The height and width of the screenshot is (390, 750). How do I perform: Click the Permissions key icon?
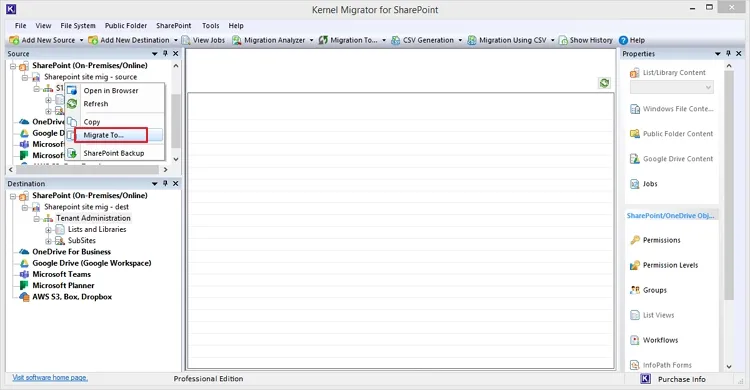coord(635,240)
